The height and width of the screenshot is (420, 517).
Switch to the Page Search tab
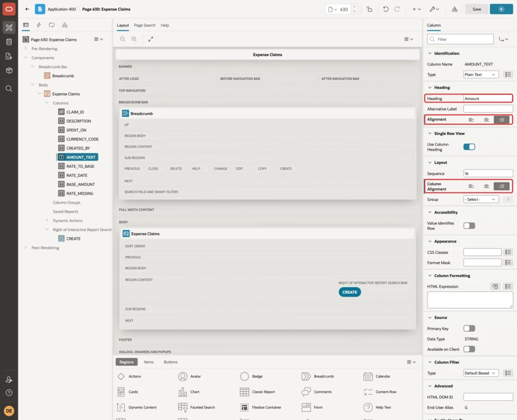(144, 25)
